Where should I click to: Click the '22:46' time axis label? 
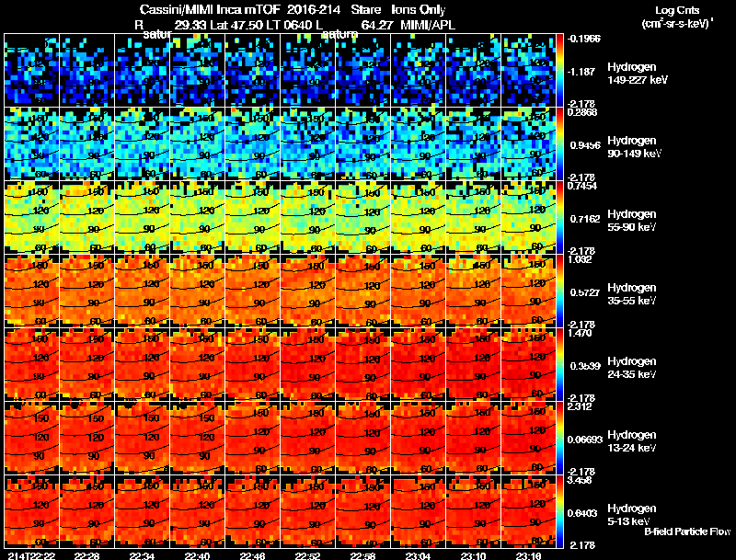(x=253, y=555)
